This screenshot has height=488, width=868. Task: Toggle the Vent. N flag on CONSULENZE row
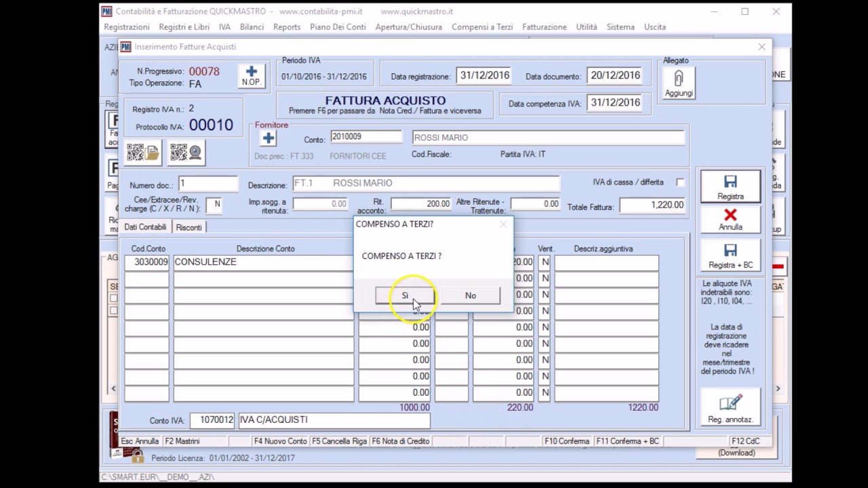[x=544, y=262]
